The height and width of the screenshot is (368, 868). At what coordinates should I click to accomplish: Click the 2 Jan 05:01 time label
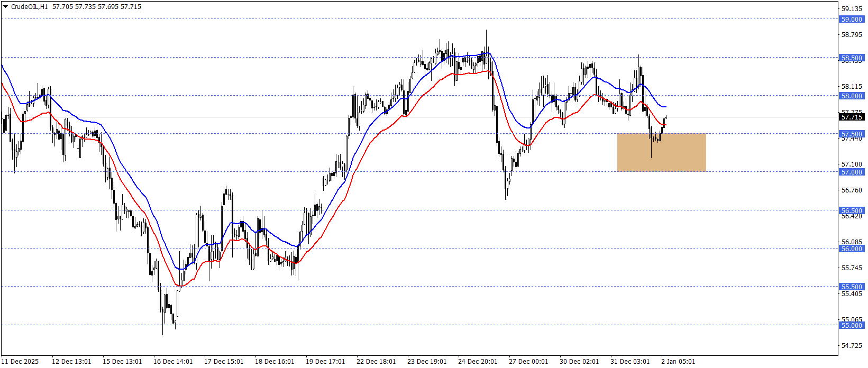pos(678,362)
